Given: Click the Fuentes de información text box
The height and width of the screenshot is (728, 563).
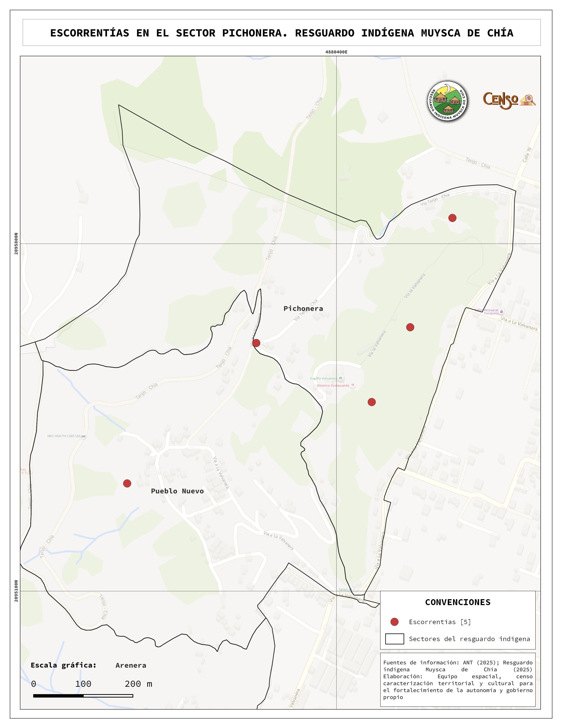Looking at the screenshot, I should coord(458,680).
